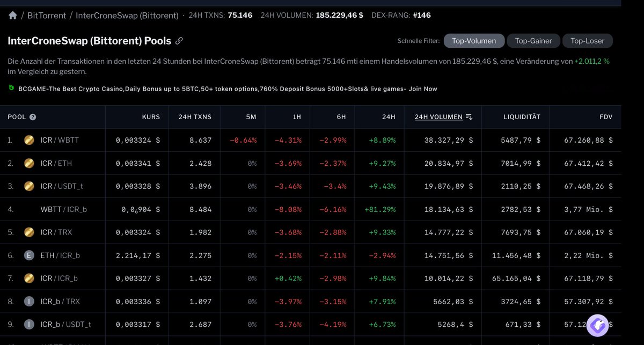The height and width of the screenshot is (345, 644).
Task: Open ETH / ICR_b token icon
Action: pyautogui.click(x=30, y=255)
